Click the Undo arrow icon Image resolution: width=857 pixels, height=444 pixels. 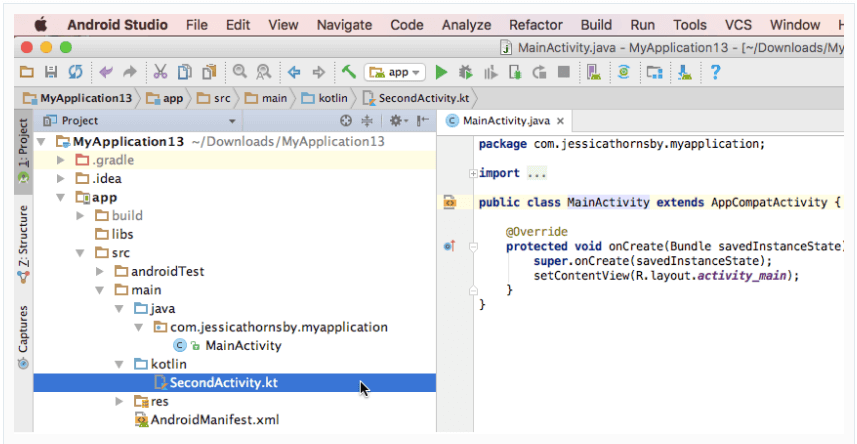pyautogui.click(x=105, y=72)
